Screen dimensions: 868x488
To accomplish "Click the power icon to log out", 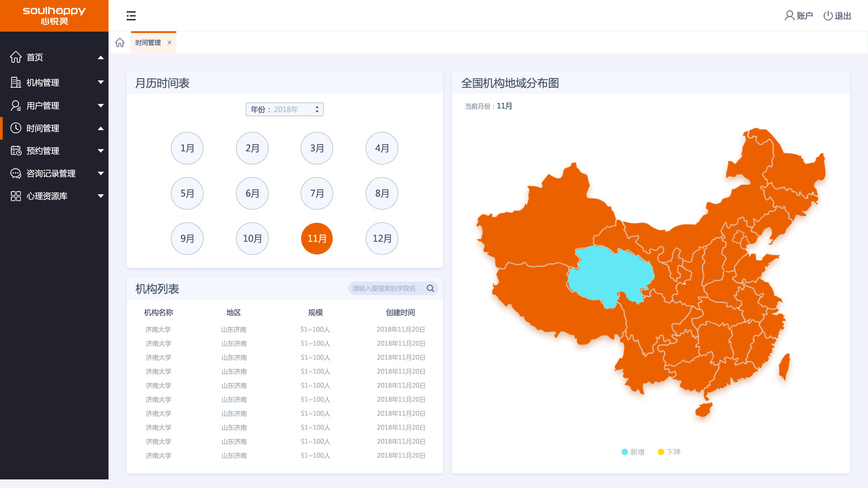I will [x=828, y=16].
